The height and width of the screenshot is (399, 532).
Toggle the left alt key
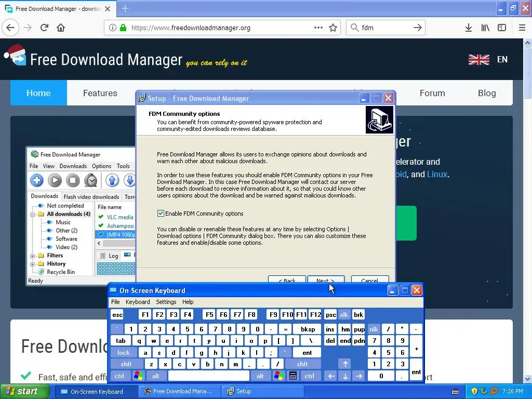155,376
